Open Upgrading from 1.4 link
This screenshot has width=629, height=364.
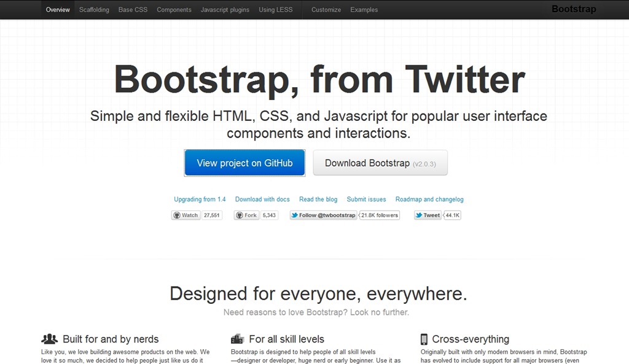[x=200, y=199]
